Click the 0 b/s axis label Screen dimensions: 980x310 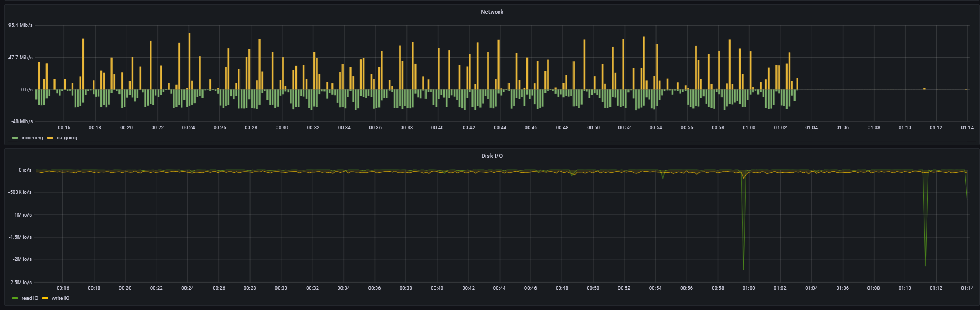(x=27, y=90)
